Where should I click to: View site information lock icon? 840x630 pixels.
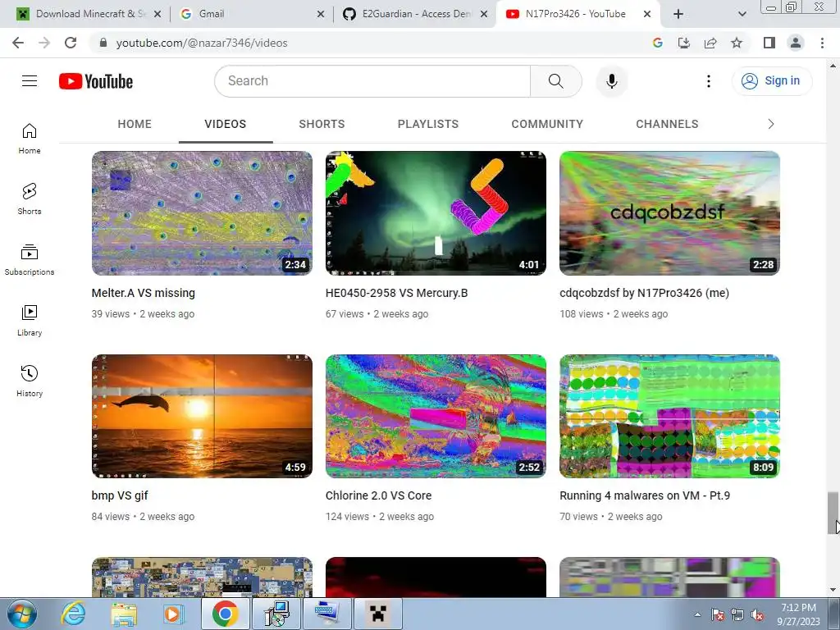point(103,43)
